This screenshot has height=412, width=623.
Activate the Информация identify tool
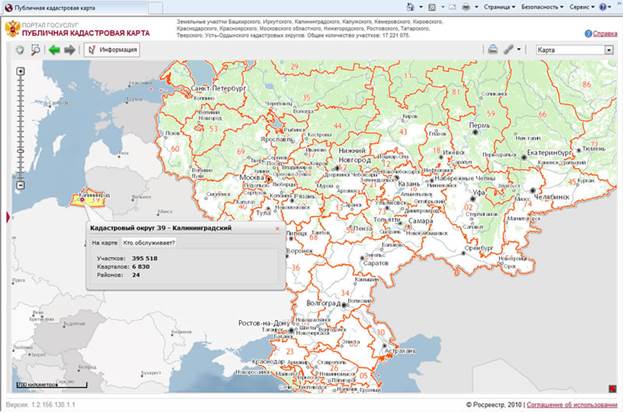[x=112, y=50]
